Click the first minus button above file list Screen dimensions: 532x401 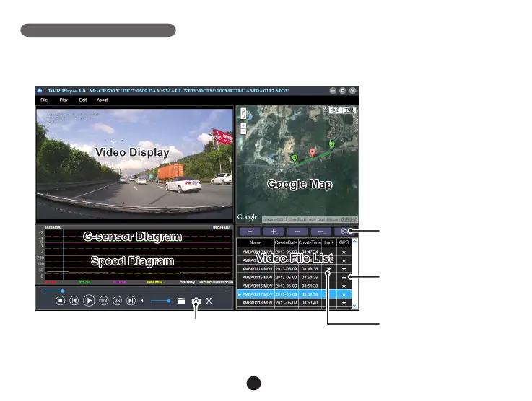297,232
